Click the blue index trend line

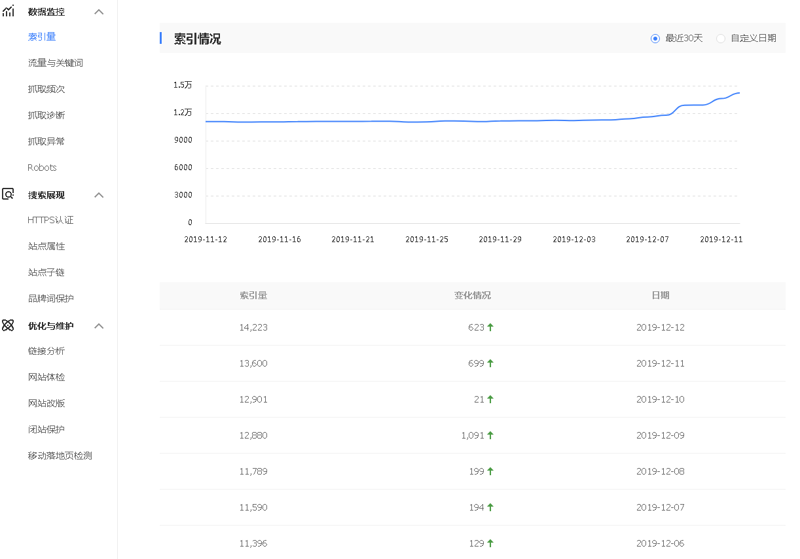472,121
